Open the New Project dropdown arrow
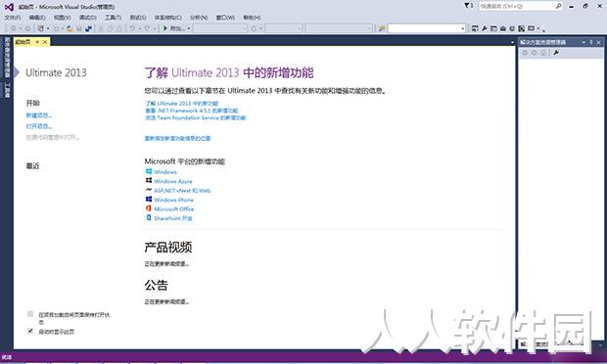 48,28
